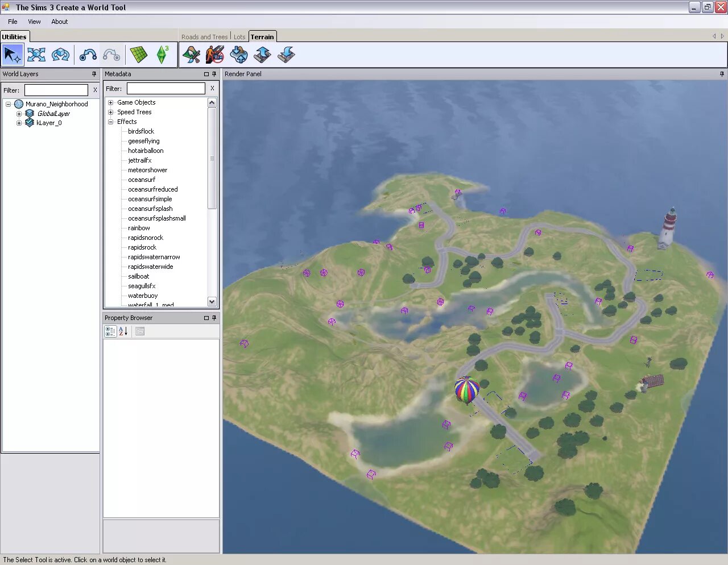The image size is (728, 565).
Task: Open the terrain paint brush tool
Action: [x=191, y=55]
